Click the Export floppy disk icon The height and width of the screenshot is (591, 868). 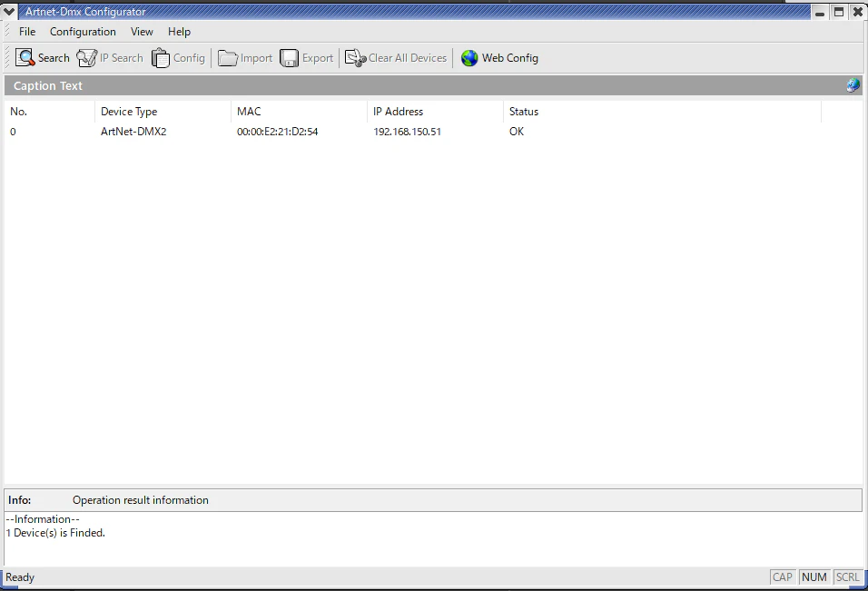pos(289,58)
